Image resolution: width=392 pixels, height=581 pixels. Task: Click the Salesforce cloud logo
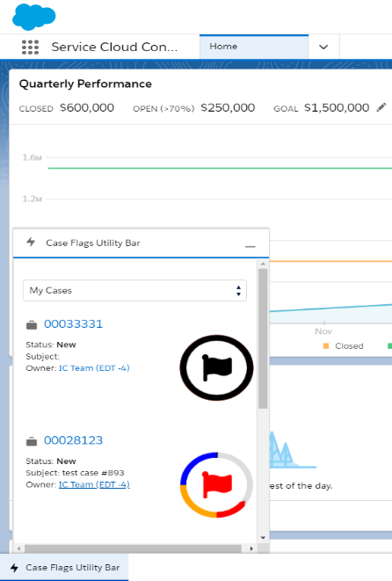pos(34,17)
